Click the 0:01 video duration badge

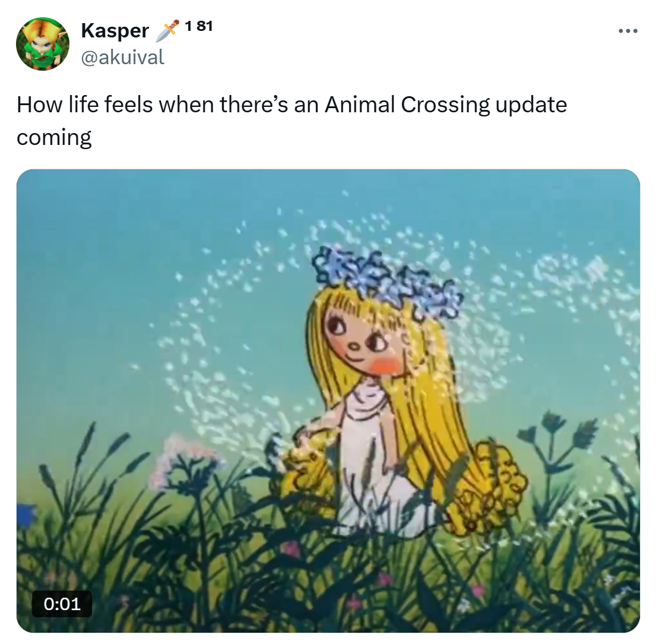pos(62,604)
